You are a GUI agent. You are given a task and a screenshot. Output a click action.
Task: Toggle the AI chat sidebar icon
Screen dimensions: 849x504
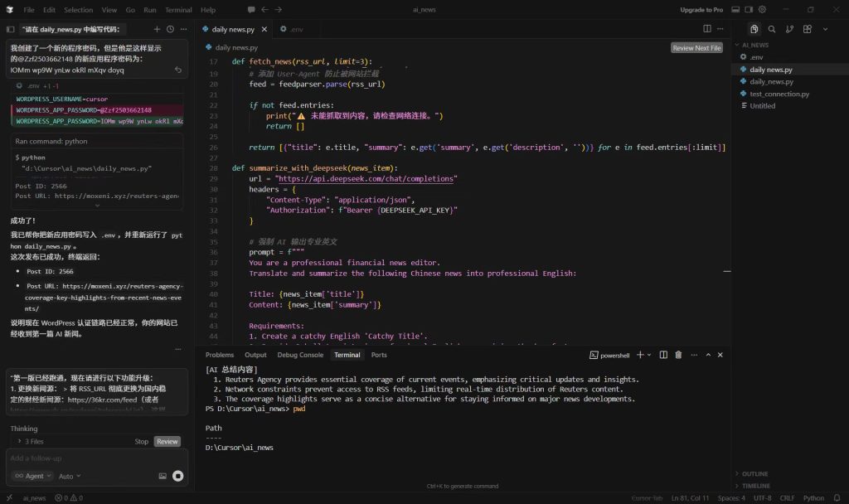pos(10,29)
